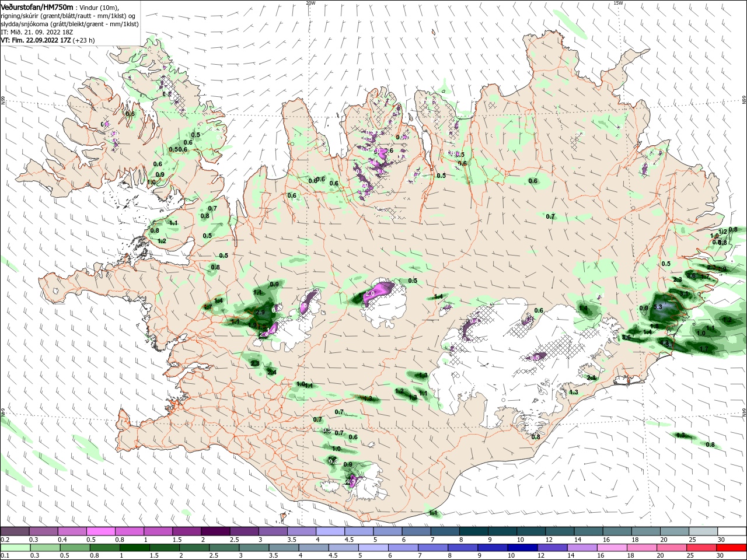Click the '0.1' label in the rain legend
The width and height of the screenshot is (747, 560).
pos(5,556)
